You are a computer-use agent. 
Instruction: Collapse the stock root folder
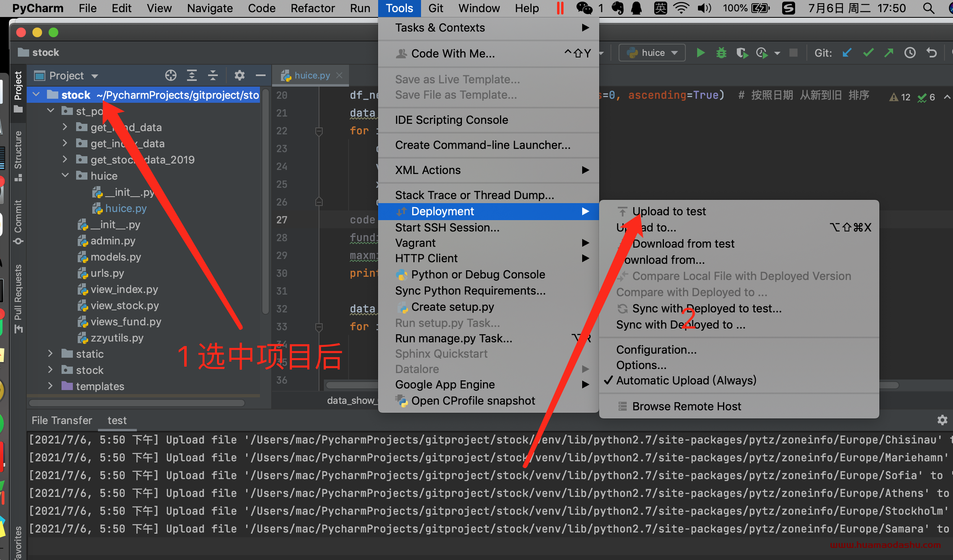click(36, 95)
